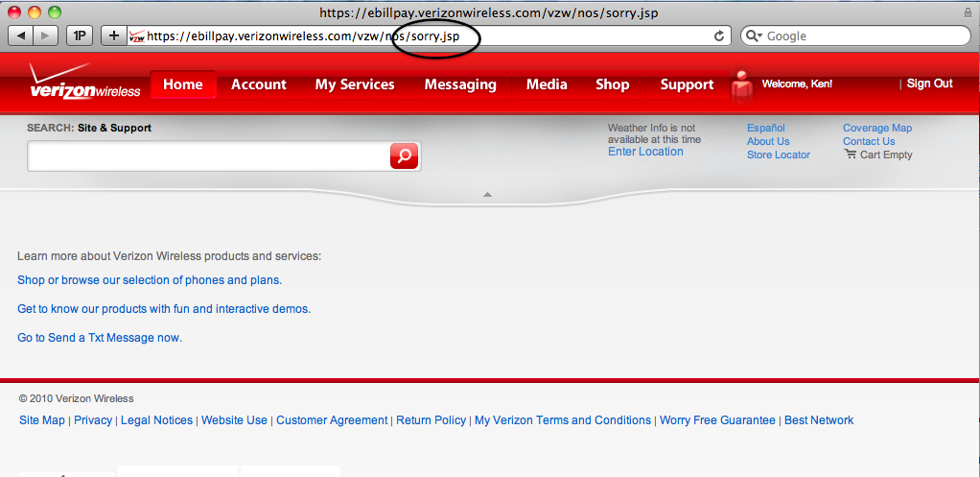
Task: Switch to Español
Action: (x=765, y=129)
